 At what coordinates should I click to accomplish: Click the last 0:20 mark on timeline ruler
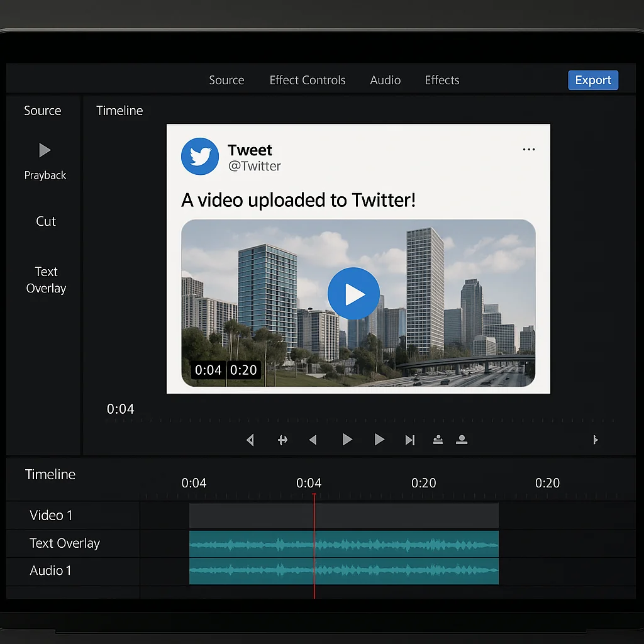click(547, 482)
